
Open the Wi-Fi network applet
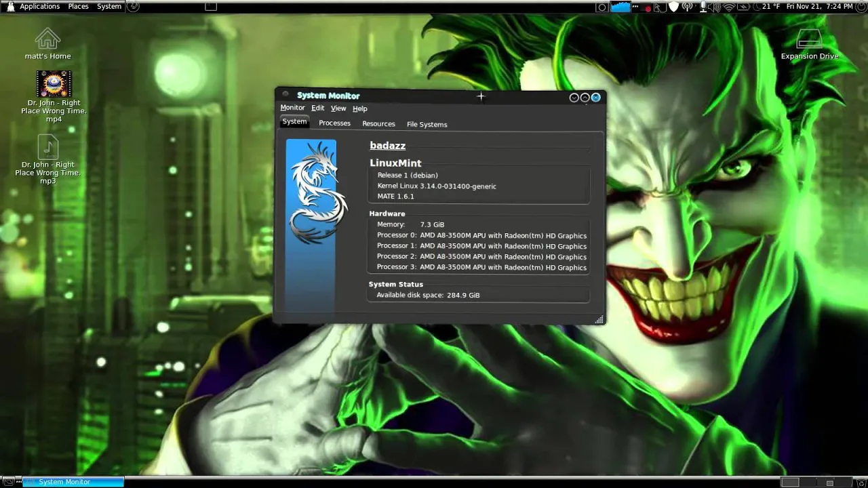pyautogui.click(x=729, y=7)
